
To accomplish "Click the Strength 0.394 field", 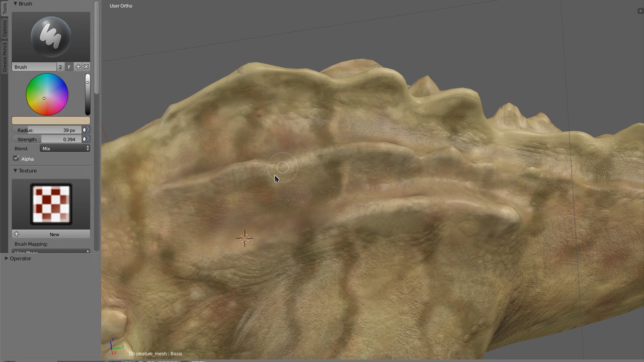I will pos(47,139).
